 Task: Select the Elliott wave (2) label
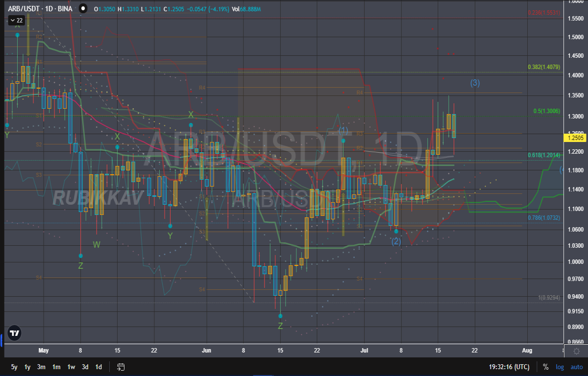coord(396,241)
